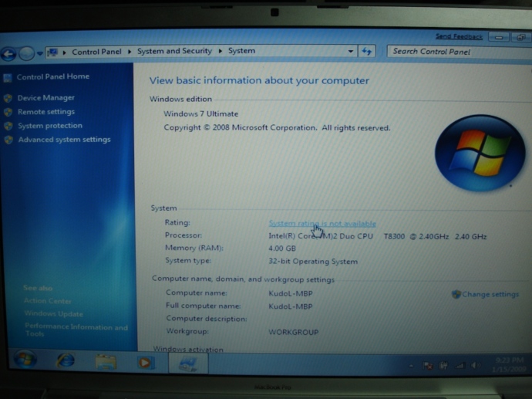Image resolution: width=532 pixels, height=399 pixels.
Task: Open Remote settings link
Action: 46,112
